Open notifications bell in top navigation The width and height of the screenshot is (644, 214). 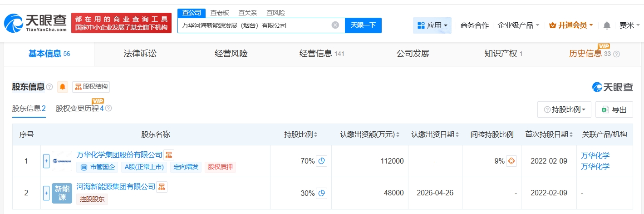pyautogui.click(x=607, y=25)
